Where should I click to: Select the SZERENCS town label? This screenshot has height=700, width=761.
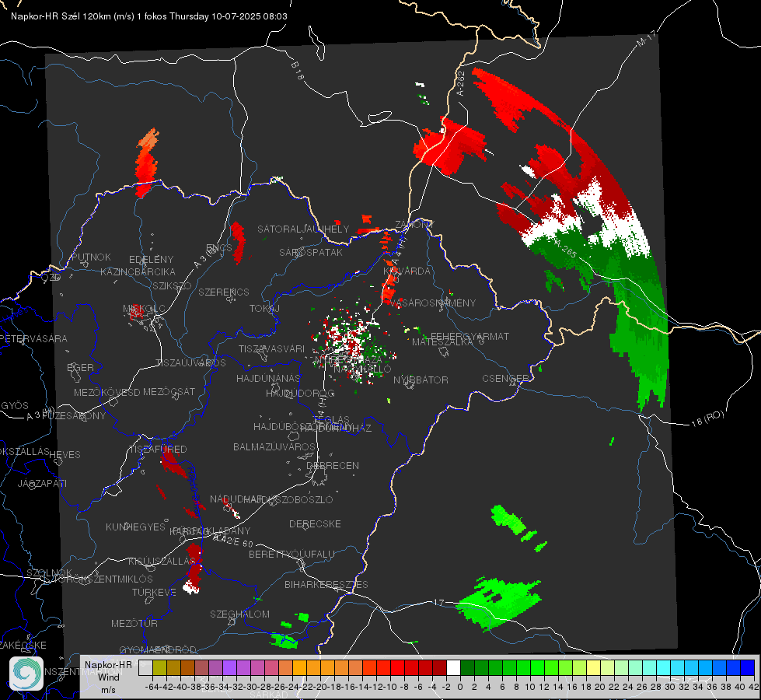coord(224,292)
